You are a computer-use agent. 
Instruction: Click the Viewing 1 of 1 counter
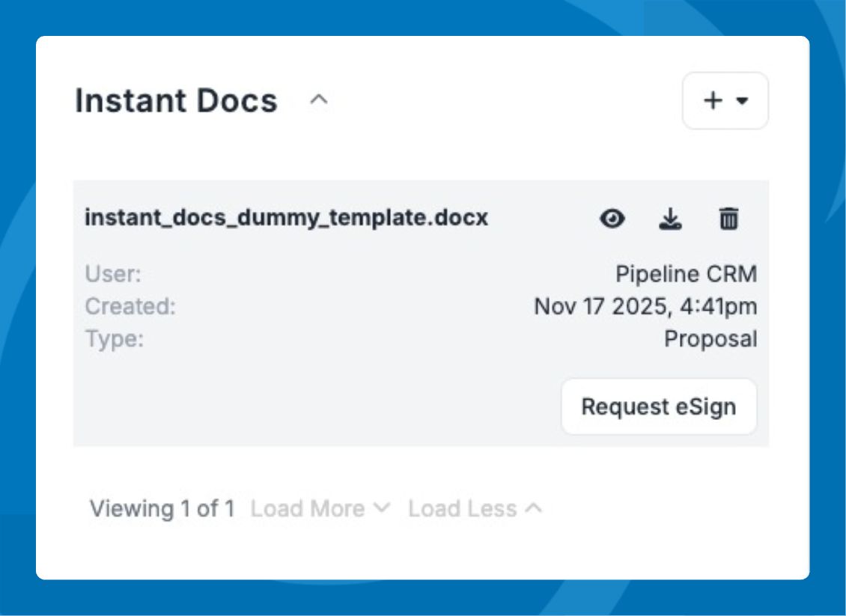[x=162, y=509]
